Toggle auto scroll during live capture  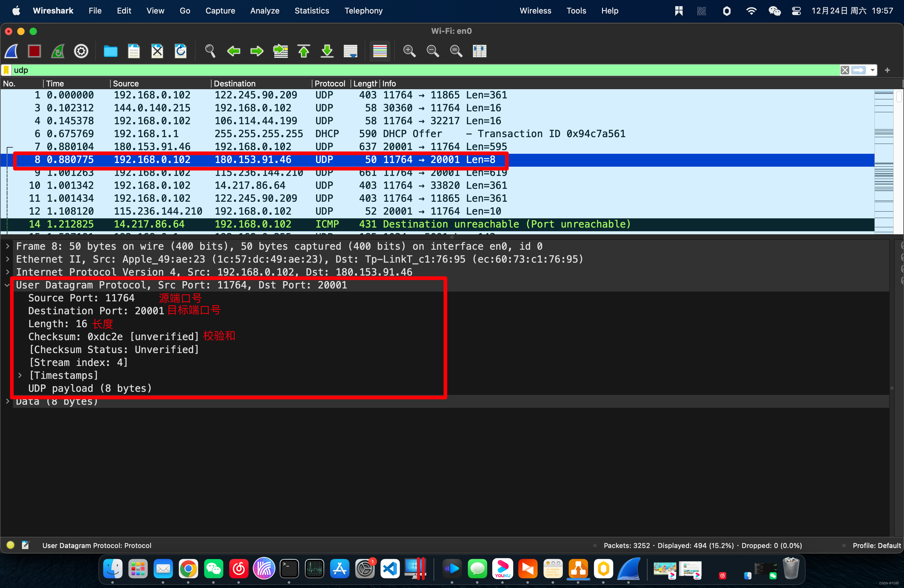pos(350,51)
